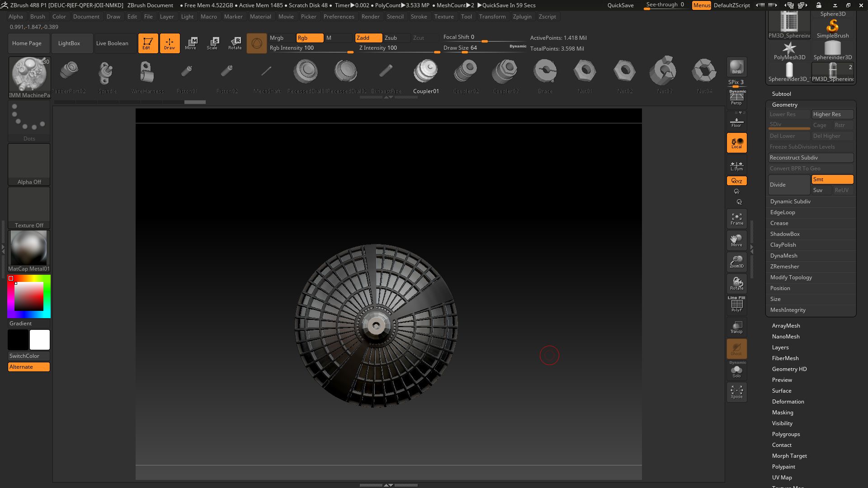Expand the Subtool palette section
The height and width of the screenshot is (488, 868).
[781, 94]
